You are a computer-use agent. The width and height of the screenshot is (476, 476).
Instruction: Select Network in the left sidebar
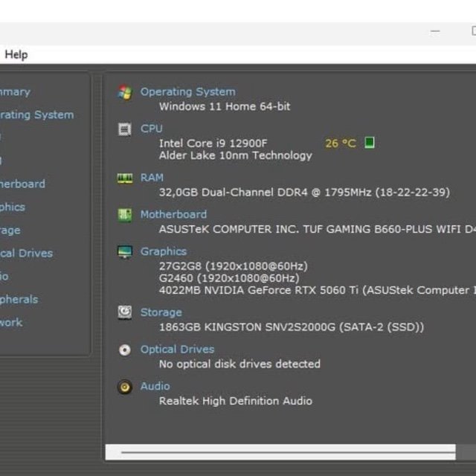click(x=11, y=322)
